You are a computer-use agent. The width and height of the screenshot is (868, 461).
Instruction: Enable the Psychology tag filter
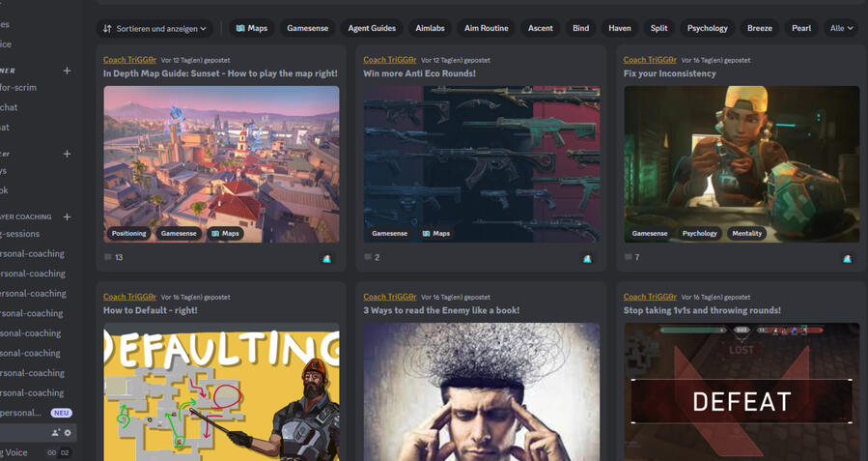707,28
